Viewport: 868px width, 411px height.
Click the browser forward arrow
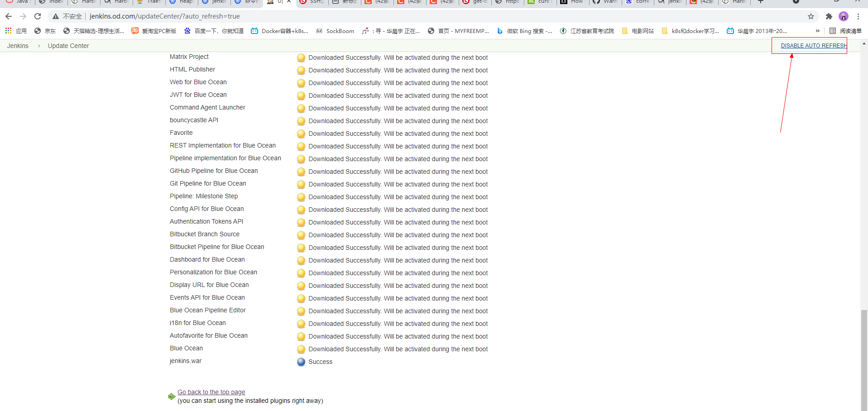coord(23,16)
